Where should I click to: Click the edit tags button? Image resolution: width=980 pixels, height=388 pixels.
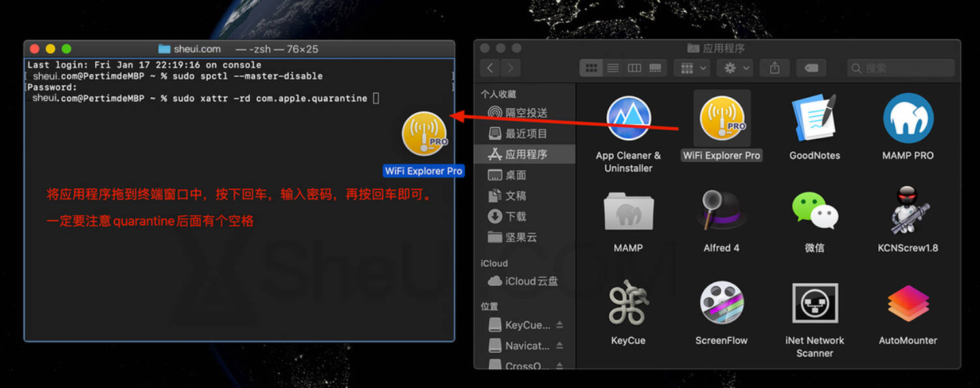(811, 68)
